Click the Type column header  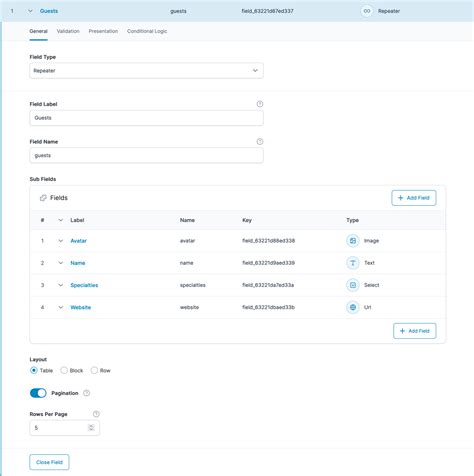[352, 220]
